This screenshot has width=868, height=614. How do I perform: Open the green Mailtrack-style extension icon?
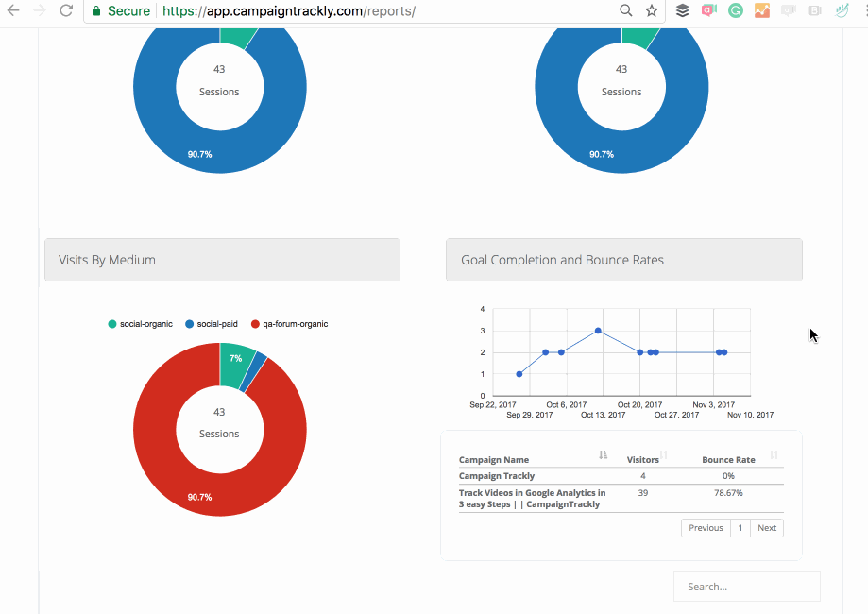coord(841,10)
